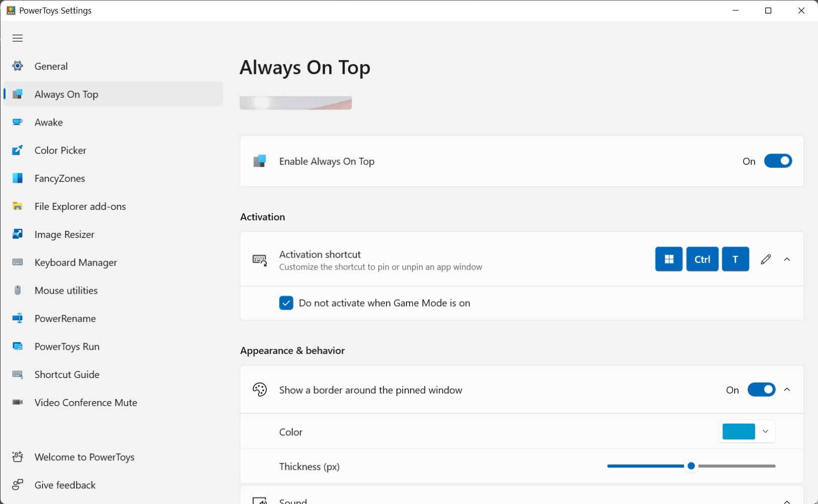818x504 pixels.
Task: Click the Image Resizer icon
Action: click(18, 234)
